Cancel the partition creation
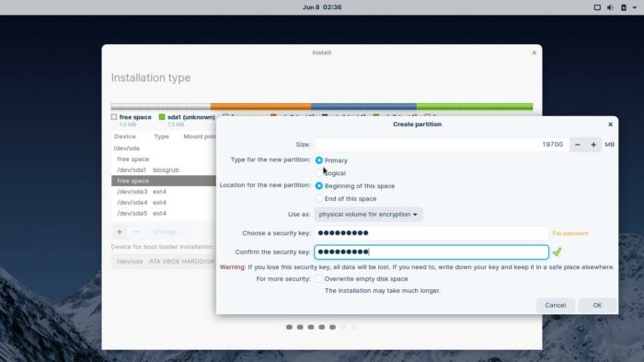 point(556,305)
